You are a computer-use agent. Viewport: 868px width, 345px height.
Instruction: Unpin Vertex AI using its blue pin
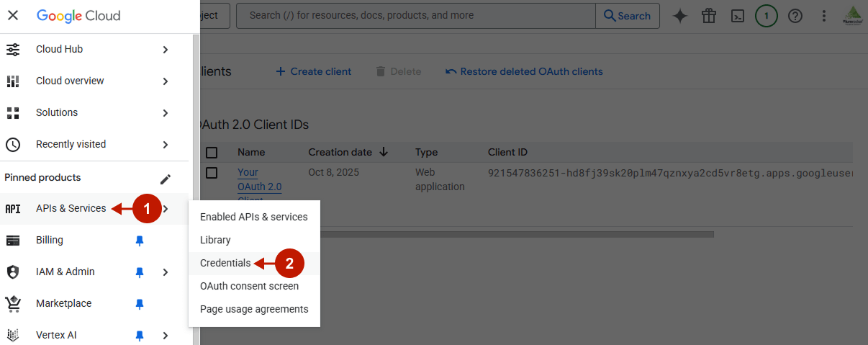click(x=140, y=336)
